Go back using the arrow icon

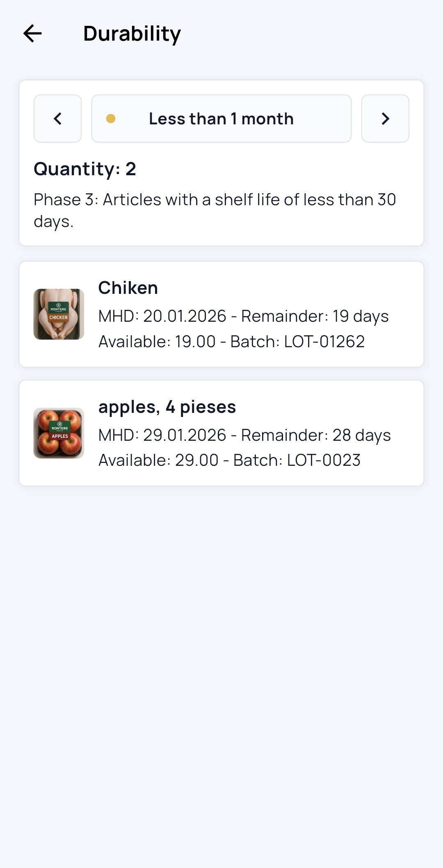tap(32, 34)
